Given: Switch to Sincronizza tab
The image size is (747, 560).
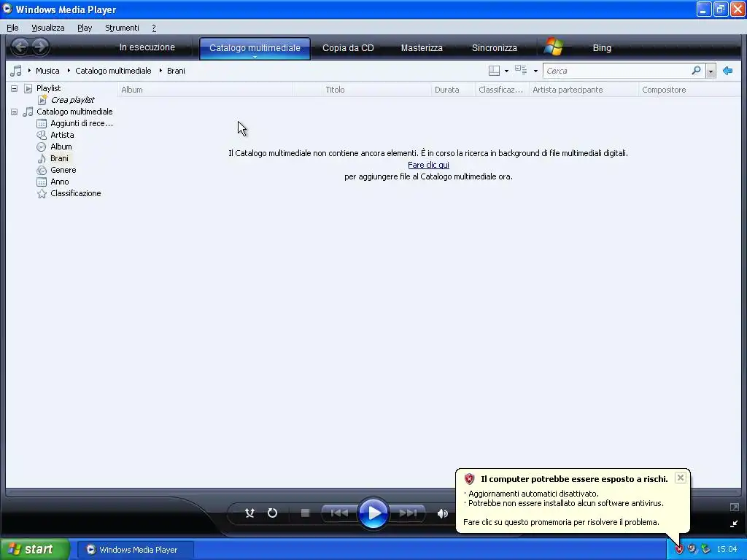Looking at the screenshot, I should point(494,47).
